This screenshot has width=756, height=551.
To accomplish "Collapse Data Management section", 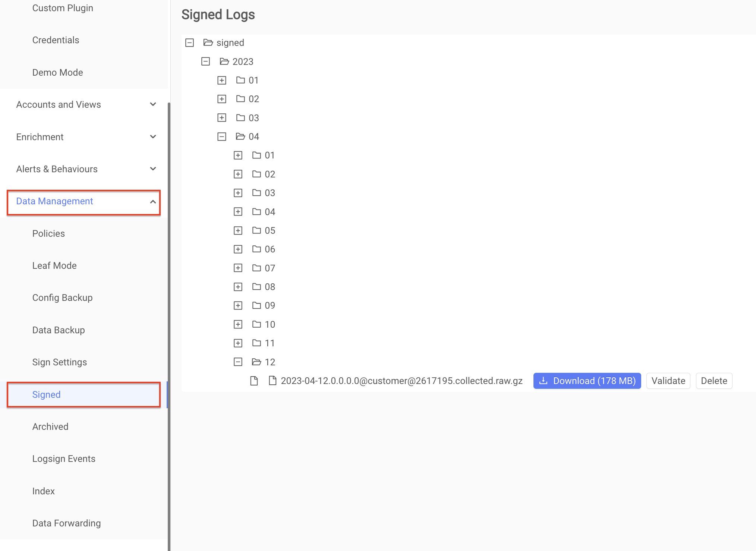I will tap(84, 201).
